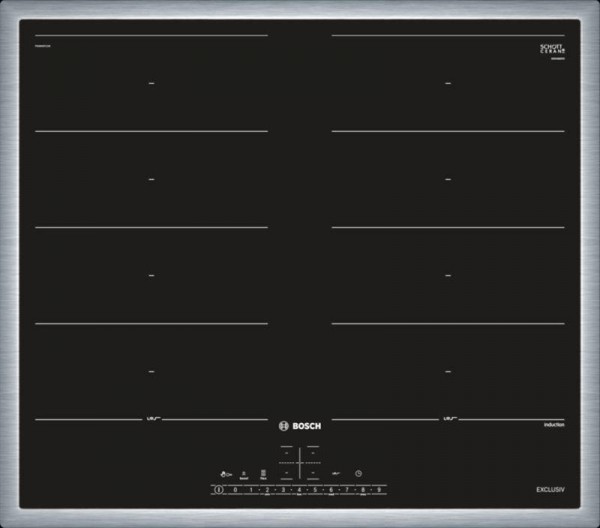600x528 pixels.
Task: Click the induction label
Action: [x=554, y=425]
